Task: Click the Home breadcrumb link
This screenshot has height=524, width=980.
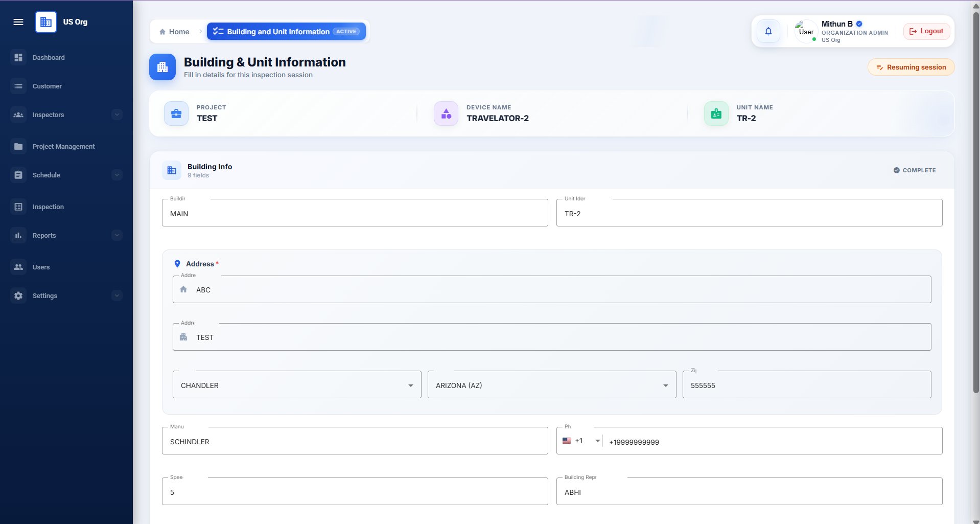Action: [174, 32]
